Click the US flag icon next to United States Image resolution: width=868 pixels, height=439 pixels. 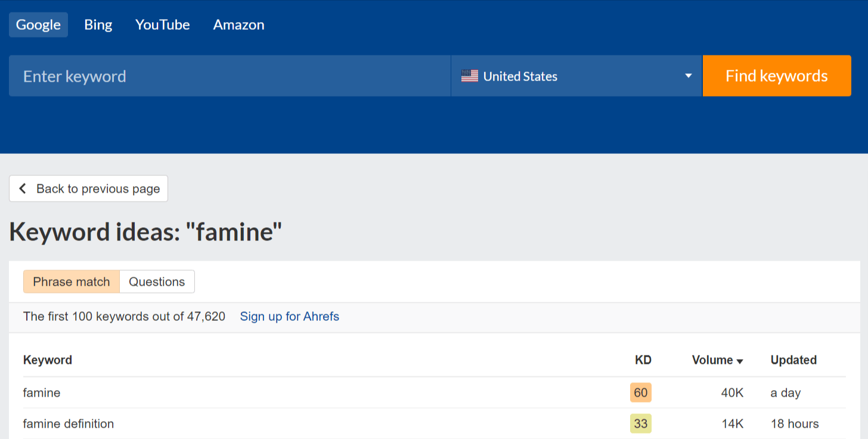pos(470,76)
